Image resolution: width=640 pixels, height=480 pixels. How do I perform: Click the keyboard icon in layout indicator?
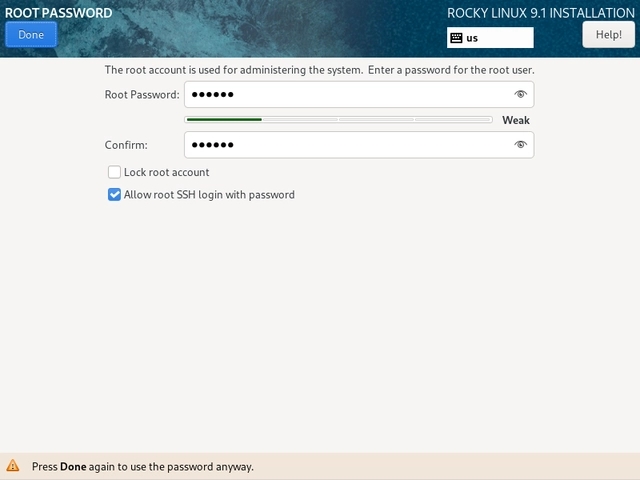point(456,38)
